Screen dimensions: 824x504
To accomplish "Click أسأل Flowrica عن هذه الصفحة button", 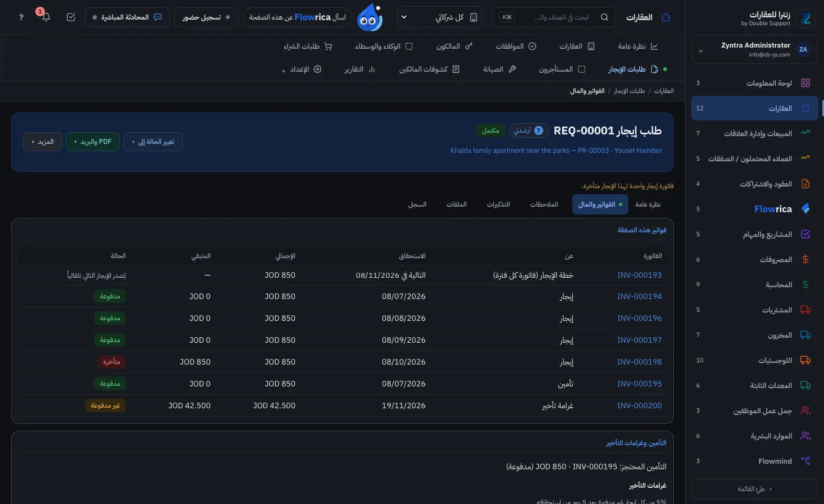I will (x=298, y=17).
